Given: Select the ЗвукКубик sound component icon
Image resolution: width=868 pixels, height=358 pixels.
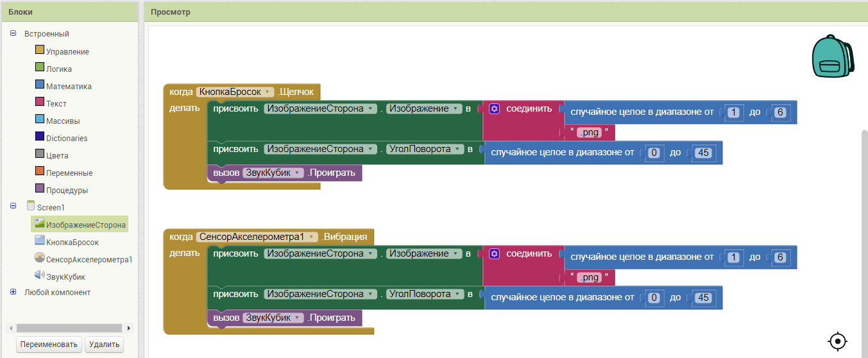Looking at the screenshot, I should point(40,275).
